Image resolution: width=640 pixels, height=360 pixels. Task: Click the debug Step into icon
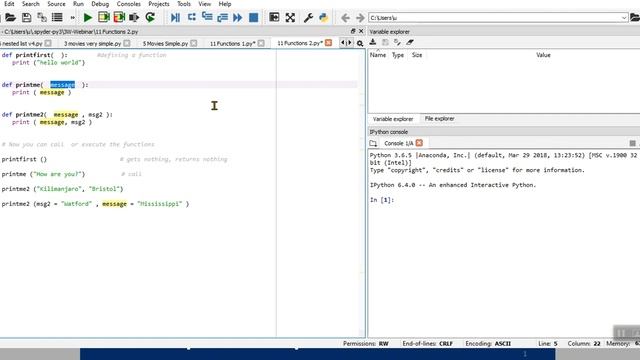click(x=207, y=17)
